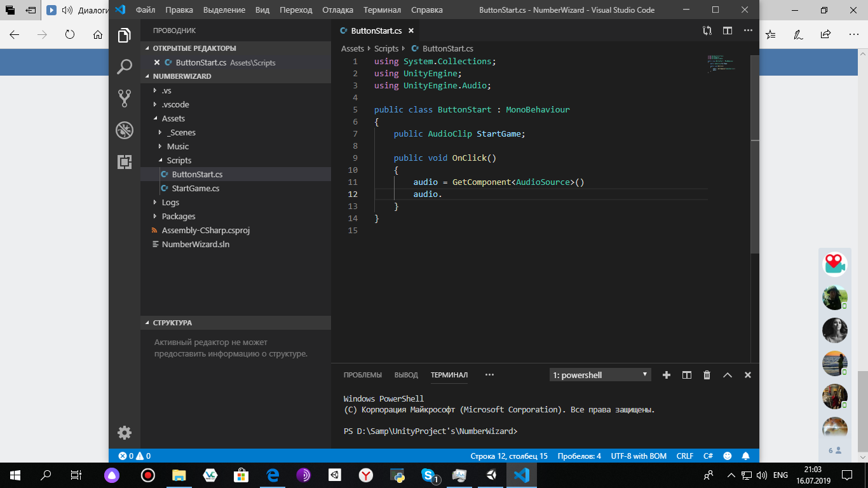Create new terminal with plus icon
Screen dimensions: 868x488
coord(667,375)
